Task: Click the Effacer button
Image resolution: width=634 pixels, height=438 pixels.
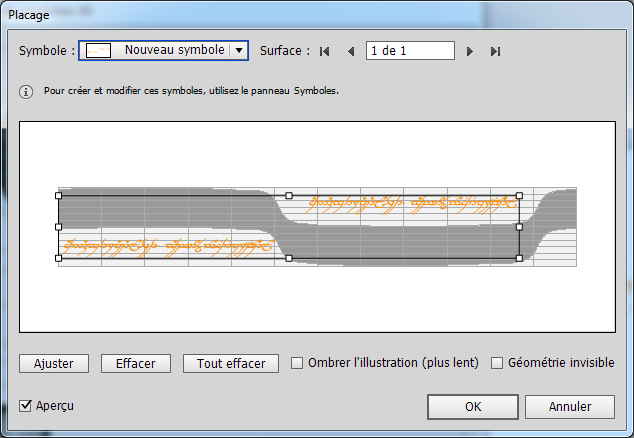Action: point(135,363)
